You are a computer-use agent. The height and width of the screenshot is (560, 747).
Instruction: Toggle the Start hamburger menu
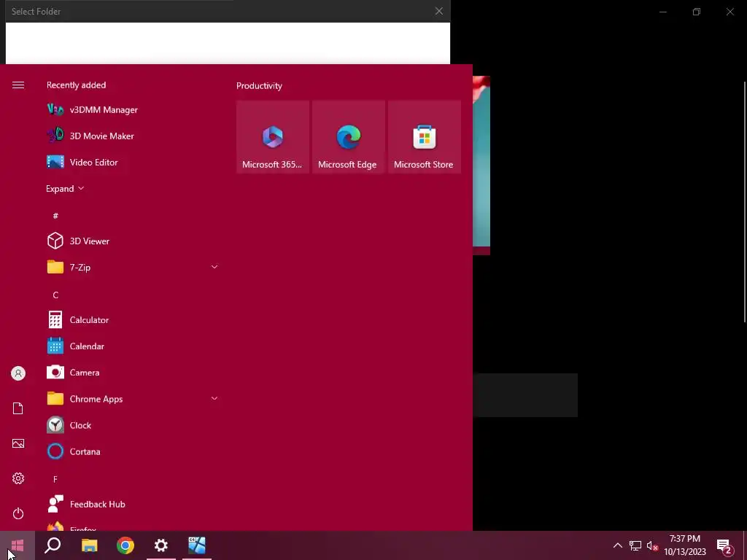click(x=18, y=85)
